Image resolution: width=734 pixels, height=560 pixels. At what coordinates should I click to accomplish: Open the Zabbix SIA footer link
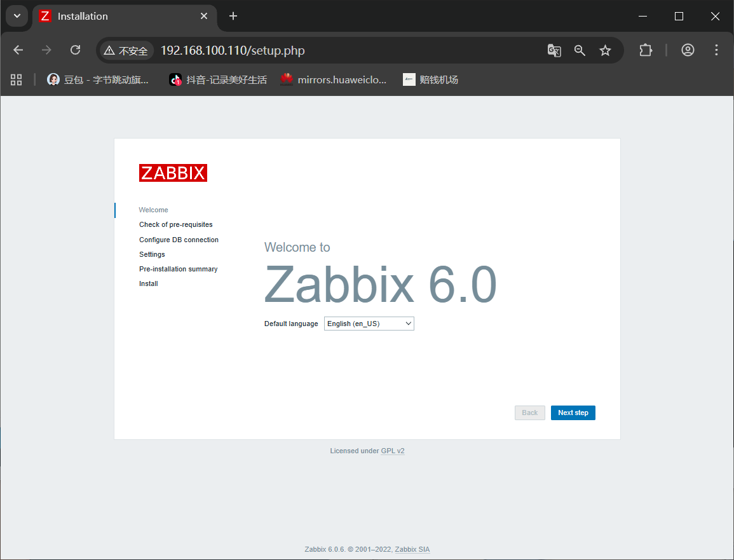[x=412, y=549]
